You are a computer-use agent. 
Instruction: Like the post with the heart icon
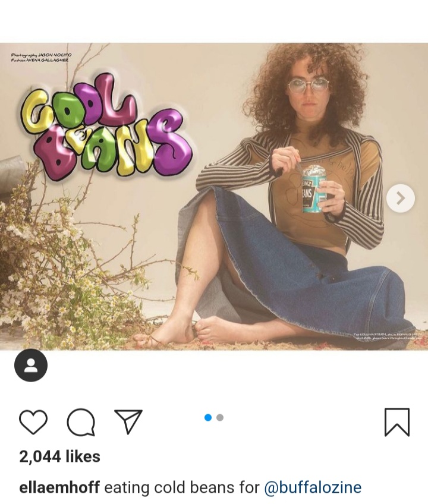pos(33,422)
